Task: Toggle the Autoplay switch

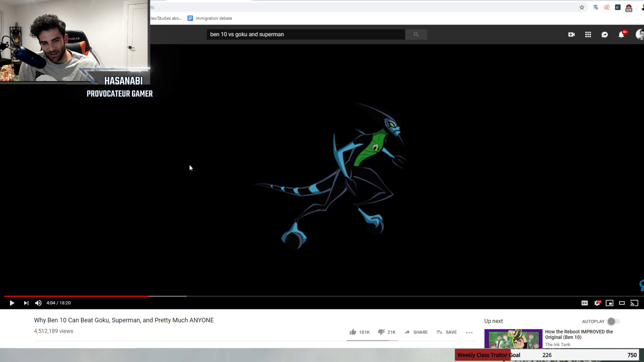Action: click(613, 321)
